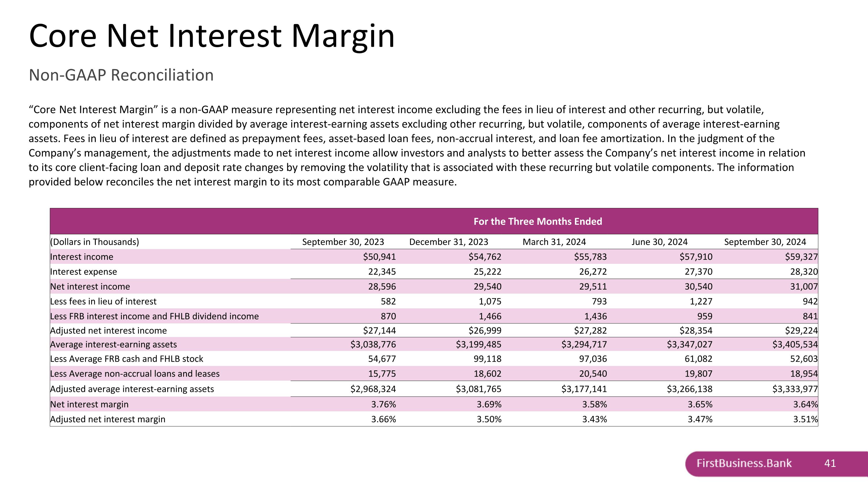Click page number 41 in the footer
The image size is (868, 488).
pos(830,463)
